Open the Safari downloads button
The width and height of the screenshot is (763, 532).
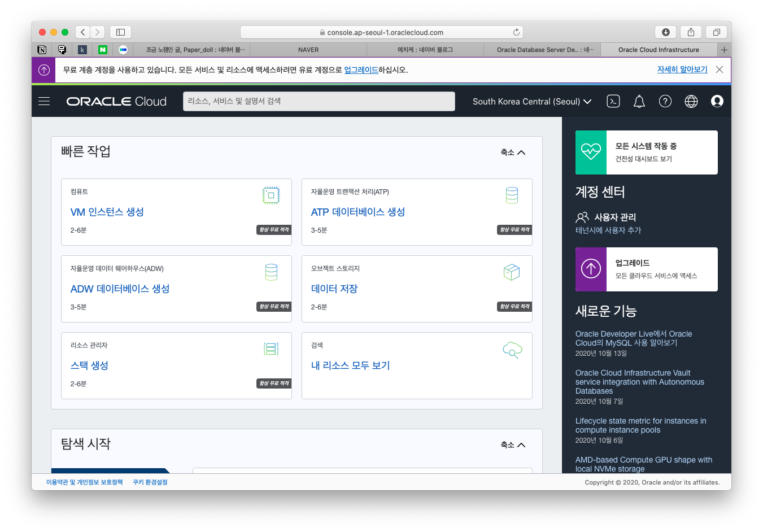click(x=666, y=32)
